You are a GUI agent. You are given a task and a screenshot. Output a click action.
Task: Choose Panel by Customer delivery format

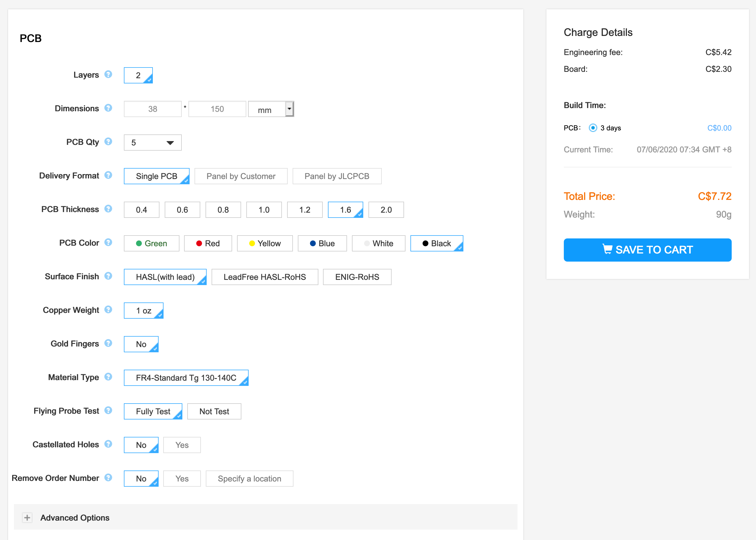click(x=241, y=176)
